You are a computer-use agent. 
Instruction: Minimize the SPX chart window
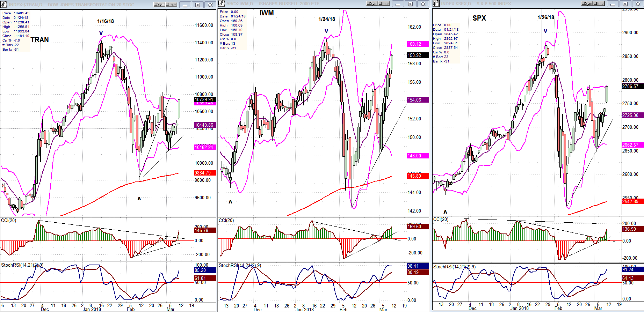pos(613,4)
